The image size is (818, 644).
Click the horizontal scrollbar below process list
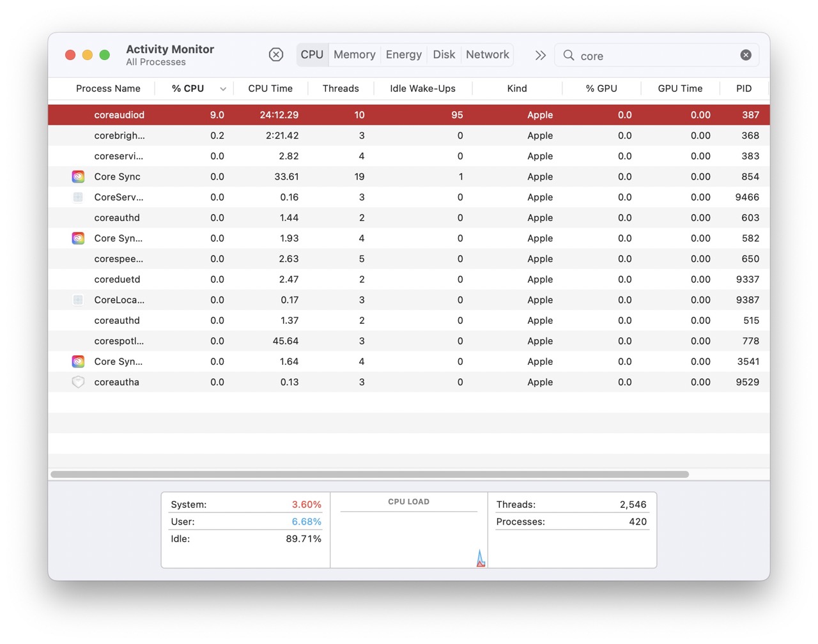[x=369, y=475]
